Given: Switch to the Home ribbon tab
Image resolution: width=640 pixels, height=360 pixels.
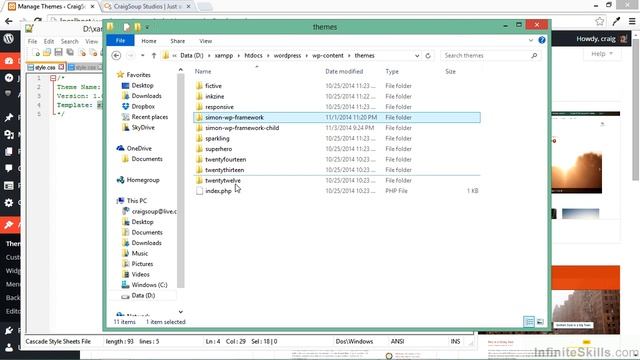Looking at the screenshot, I should 149,41.
